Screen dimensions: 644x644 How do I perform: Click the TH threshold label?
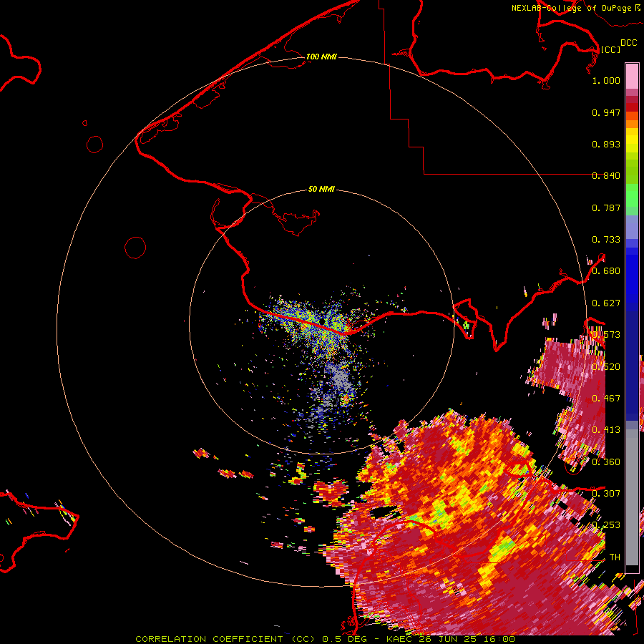point(615,557)
